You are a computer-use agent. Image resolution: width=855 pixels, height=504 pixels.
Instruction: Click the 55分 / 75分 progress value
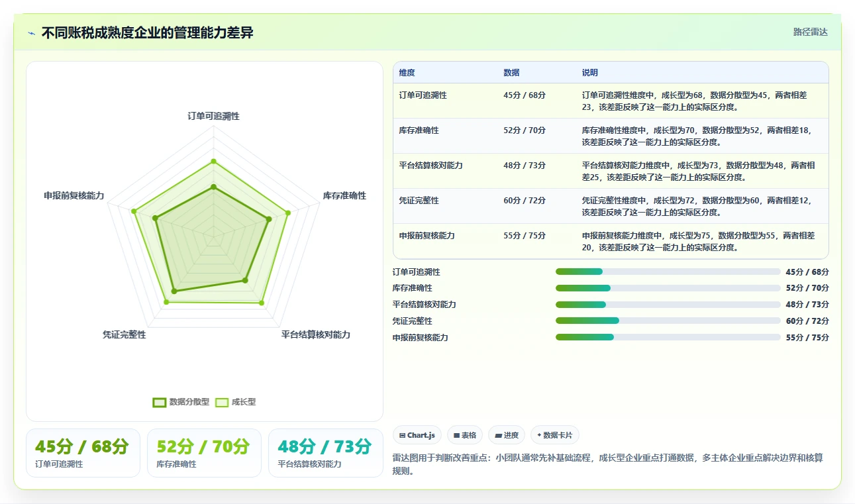[x=807, y=337]
